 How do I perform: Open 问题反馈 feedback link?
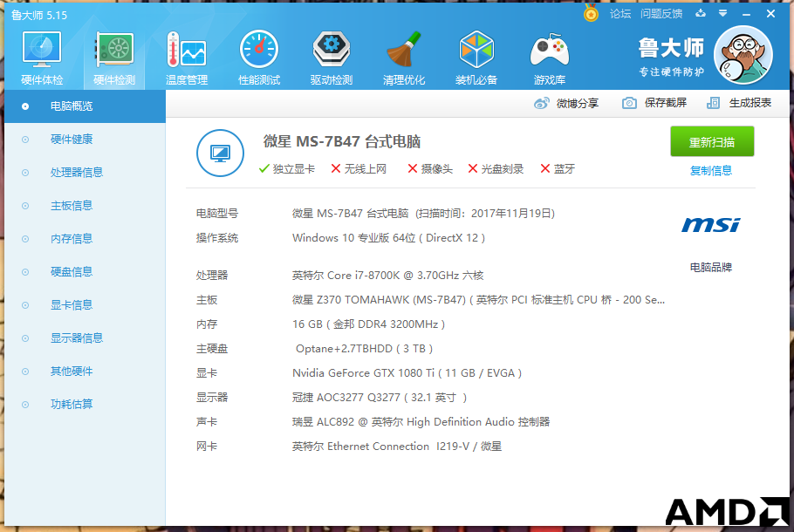coord(661,14)
